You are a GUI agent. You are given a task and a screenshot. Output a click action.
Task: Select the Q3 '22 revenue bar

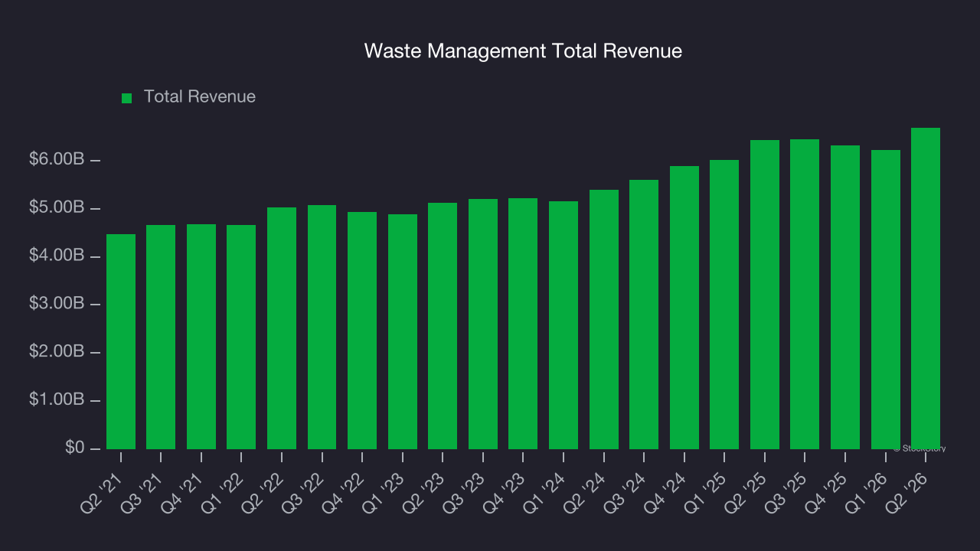click(322, 327)
